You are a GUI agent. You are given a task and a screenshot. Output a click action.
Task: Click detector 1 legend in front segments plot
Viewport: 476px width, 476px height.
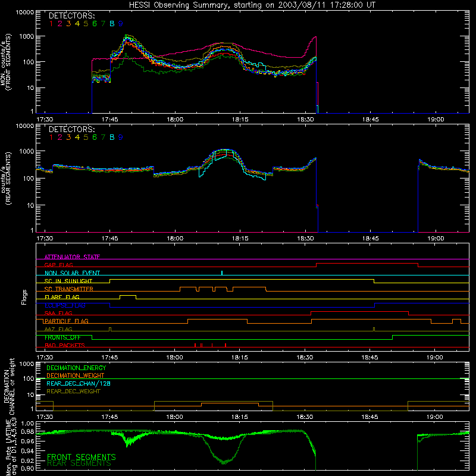(51, 24)
